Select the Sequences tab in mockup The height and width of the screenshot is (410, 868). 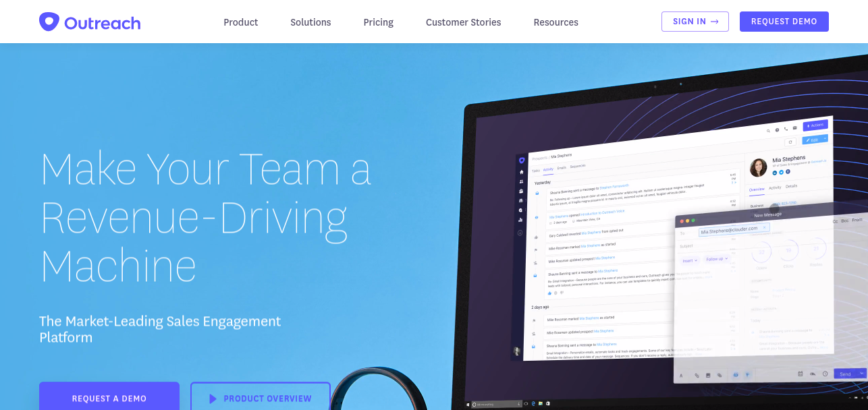pyautogui.click(x=578, y=166)
